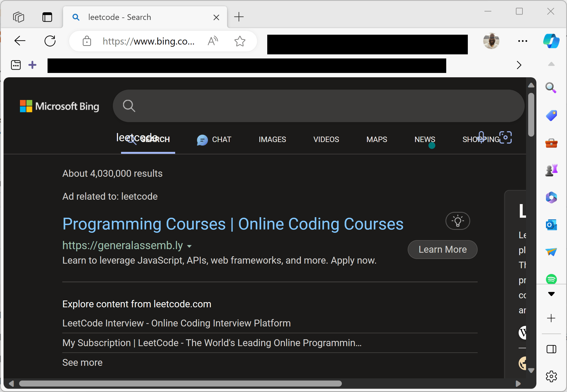Viewport: 567px width, 392px height.
Task: Activate visual search camera in search bar
Action: (506, 137)
